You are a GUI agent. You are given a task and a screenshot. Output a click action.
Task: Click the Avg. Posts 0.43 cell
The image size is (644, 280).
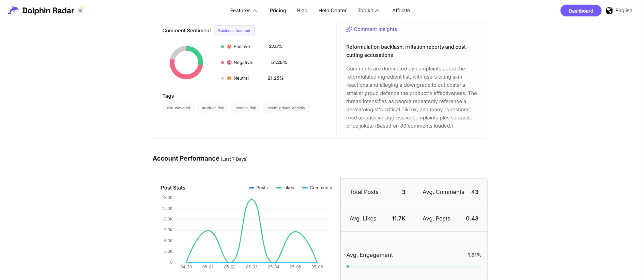coord(450,218)
